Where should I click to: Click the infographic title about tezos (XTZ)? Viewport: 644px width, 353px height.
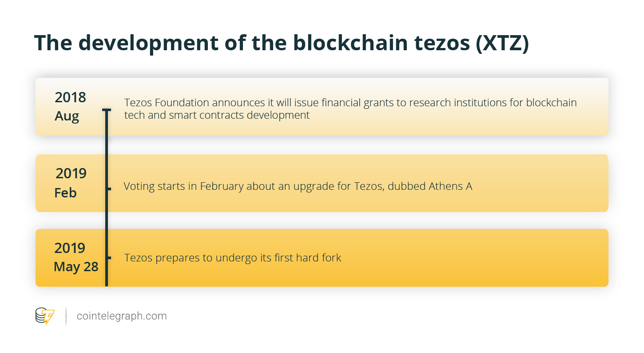282,43
